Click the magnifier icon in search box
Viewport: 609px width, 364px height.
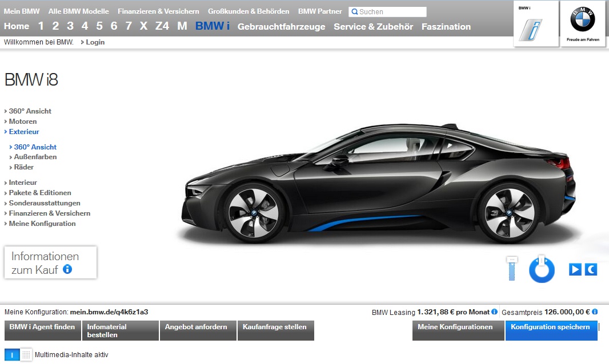(x=354, y=12)
